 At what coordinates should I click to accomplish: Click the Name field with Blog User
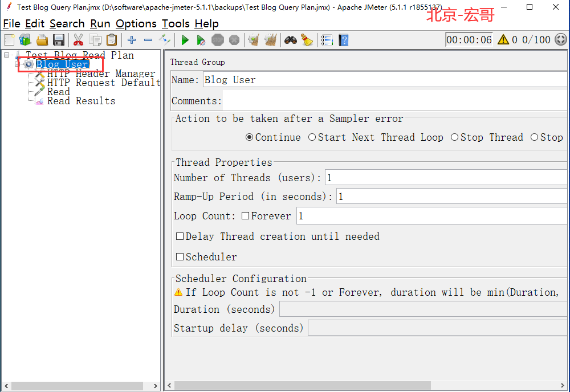385,80
